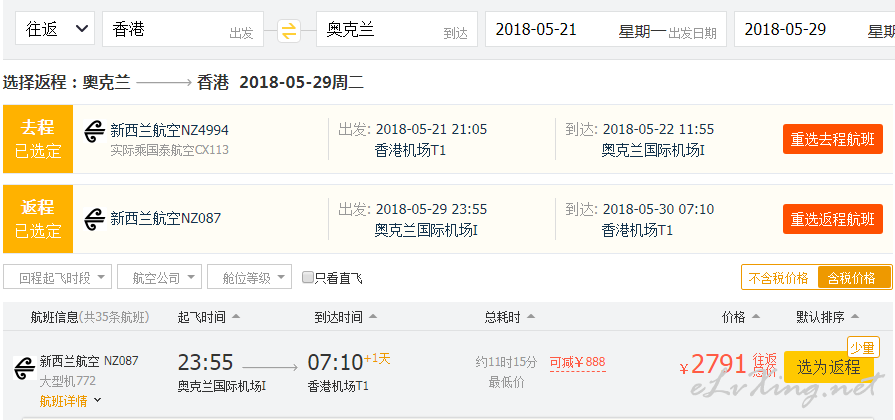Swap departure and arrival cities icon
Viewport: 895px width, 420px height.
[x=289, y=31]
